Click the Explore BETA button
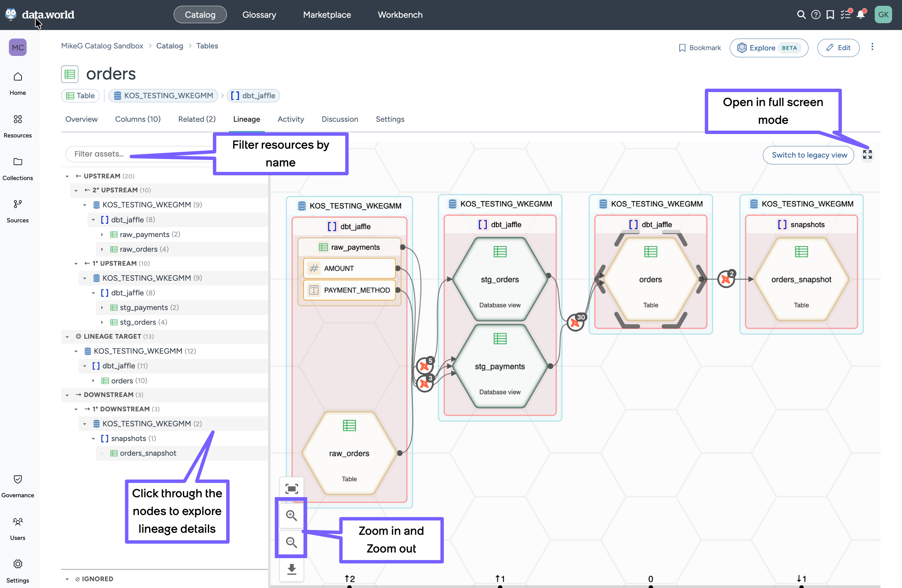The height and width of the screenshot is (588, 902). tap(769, 48)
